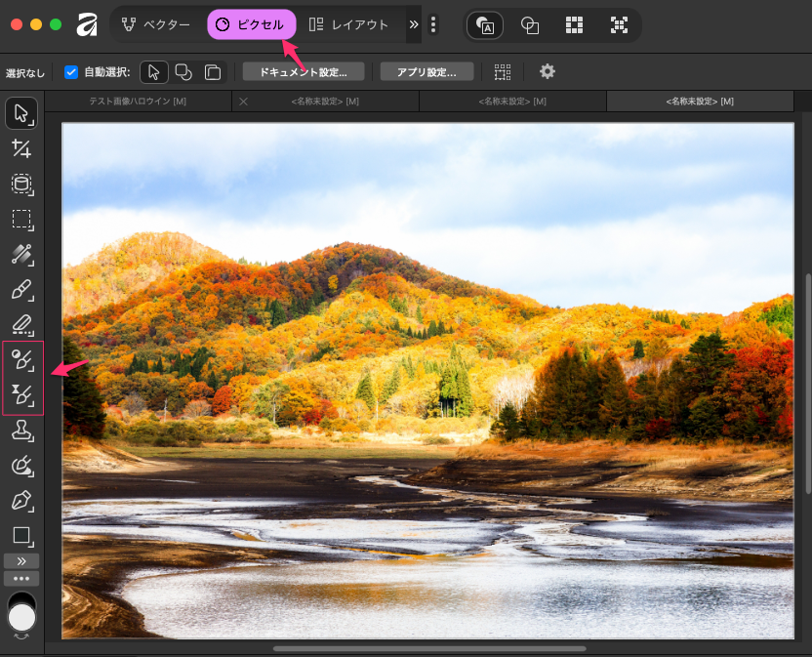Screen dimensions: 812x657
Task: Click the ドキュメント設定 button
Action: (303, 71)
